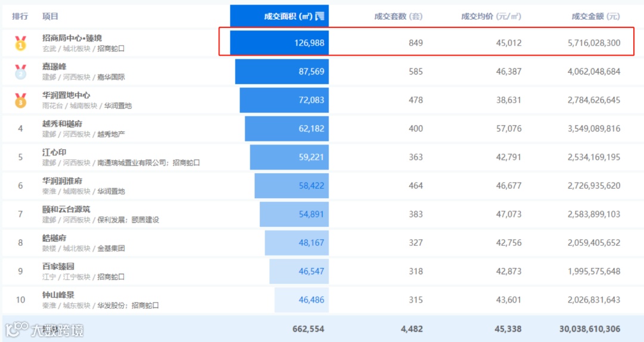Image resolution: width=644 pixels, height=342 pixels.
Task: Click area bar showing 126,988
Action: coord(279,43)
